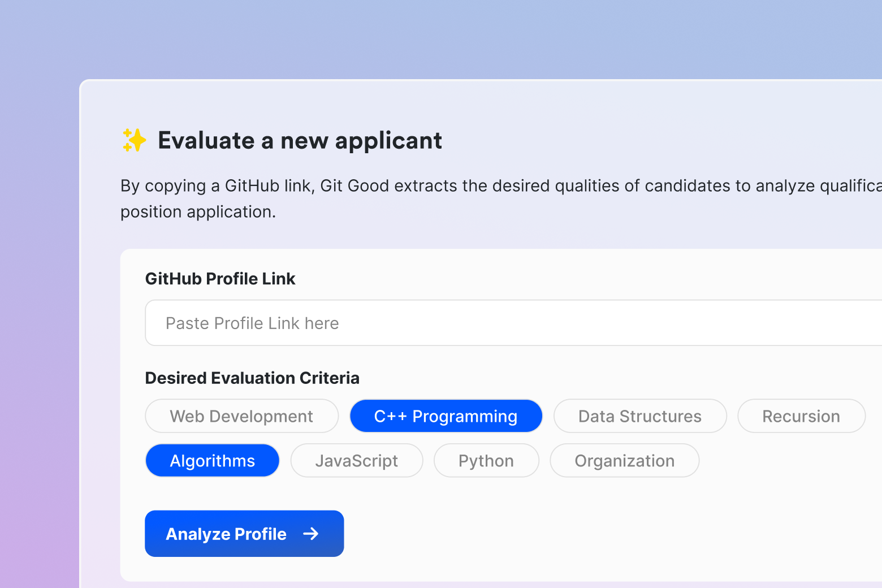Screen dimensions: 882x588
Task: Add Organization to the evaluation criteria
Action: click(x=624, y=461)
